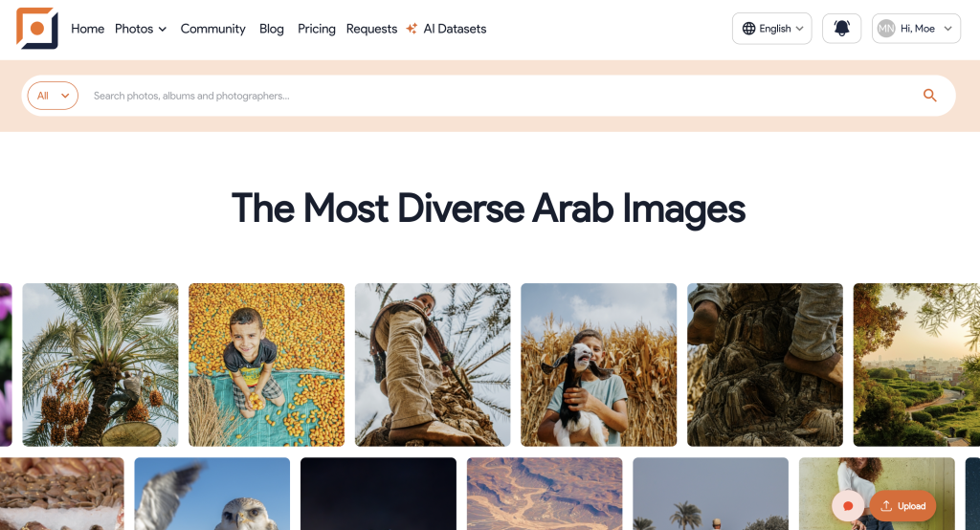This screenshot has width=980, height=530.
Task: Click the globe language icon
Action: pos(748,28)
